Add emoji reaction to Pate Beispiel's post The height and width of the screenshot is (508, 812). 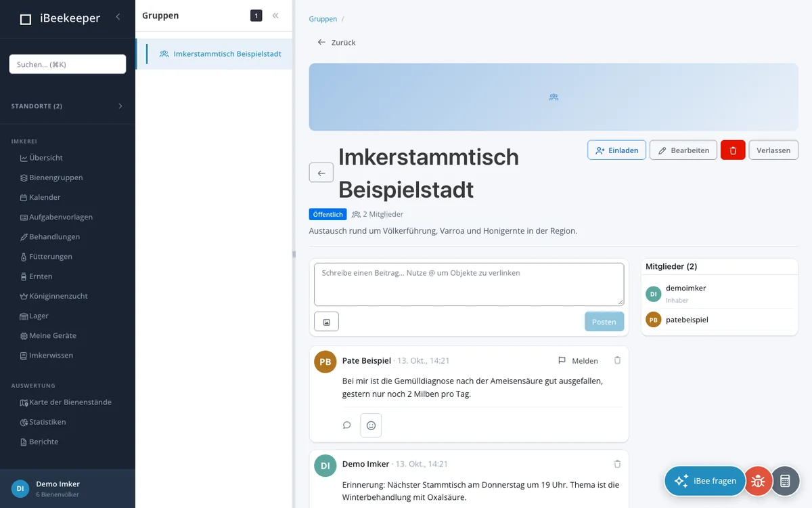pos(371,425)
